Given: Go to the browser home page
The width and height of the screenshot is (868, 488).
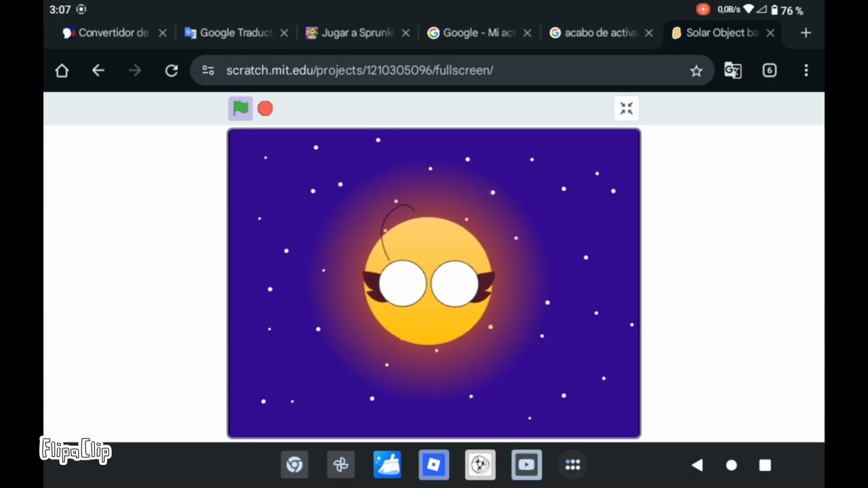Looking at the screenshot, I should click(62, 70).
